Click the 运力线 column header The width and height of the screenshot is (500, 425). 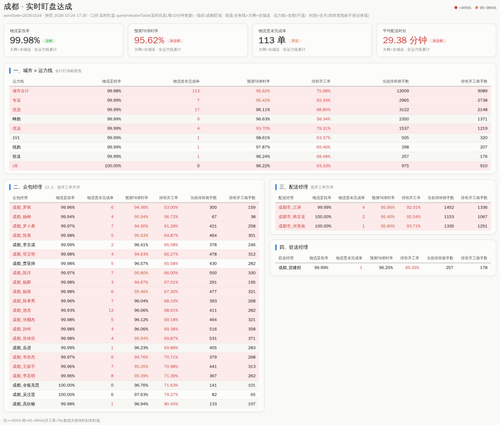click(x=18, y=81)
